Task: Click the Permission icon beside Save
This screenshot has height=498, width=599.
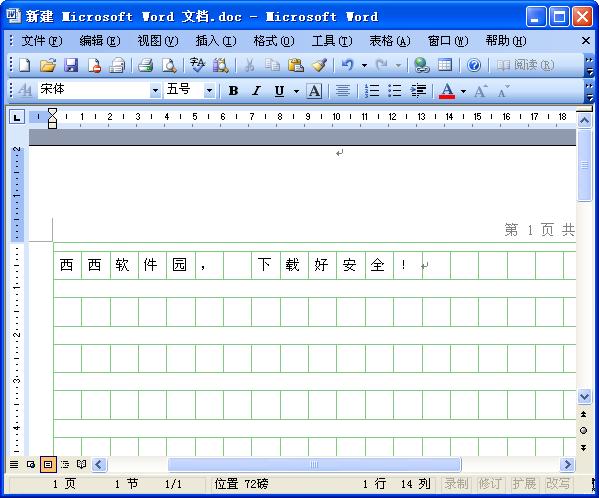Action: [x=94, y=65]
